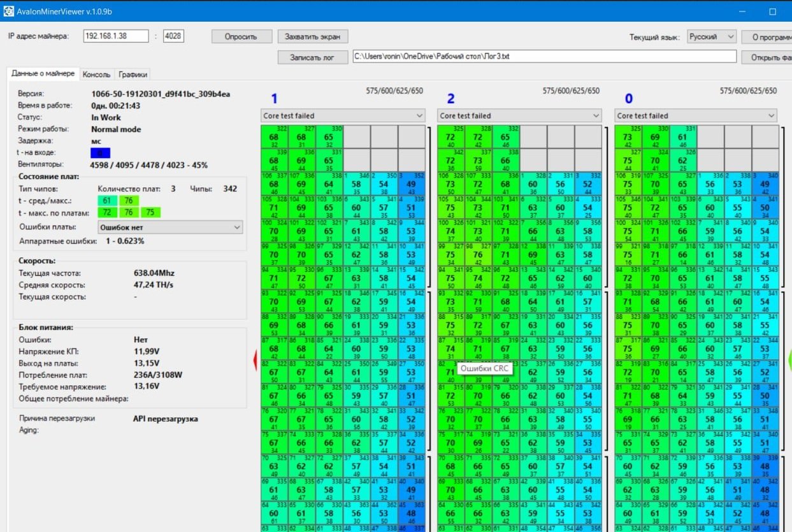The height and width of the screenshot is (532, 792).
Task: Click the Опросить button
Action: click(x=241, y=36)
